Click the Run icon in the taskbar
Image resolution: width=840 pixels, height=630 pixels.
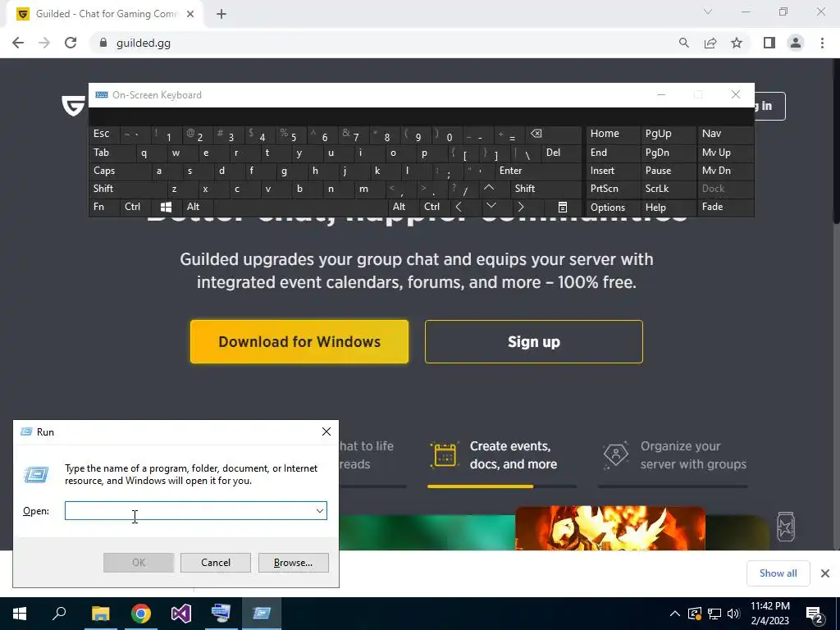pyautogui.click(x=262, y=614)
